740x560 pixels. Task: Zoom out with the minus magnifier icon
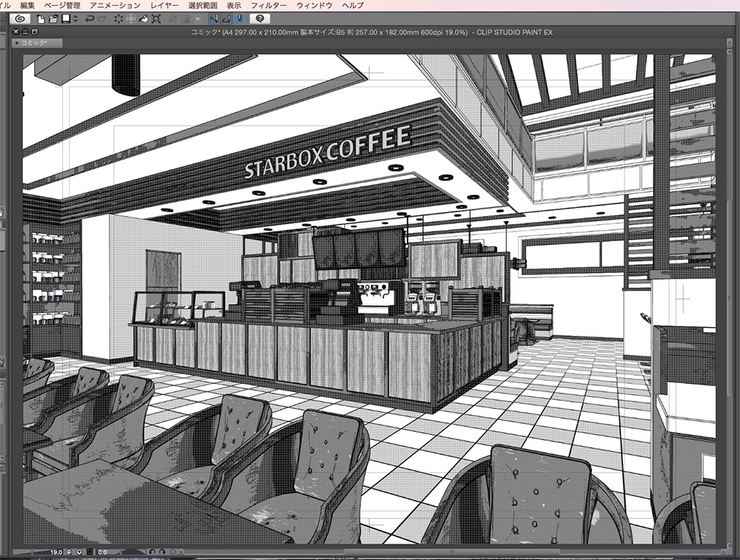pyautogui.click(x=69, y=552)
